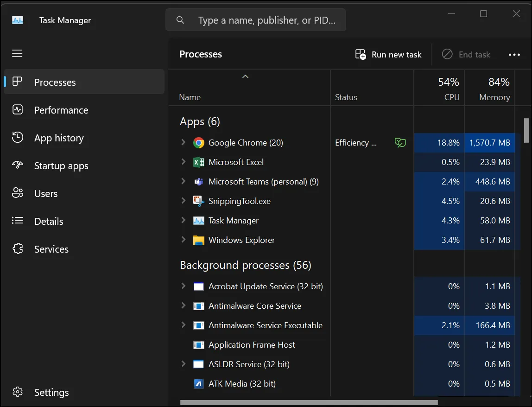Switch to the Processes page
The width and height of the screenshot is (532, 407).
tap(84, 82)
